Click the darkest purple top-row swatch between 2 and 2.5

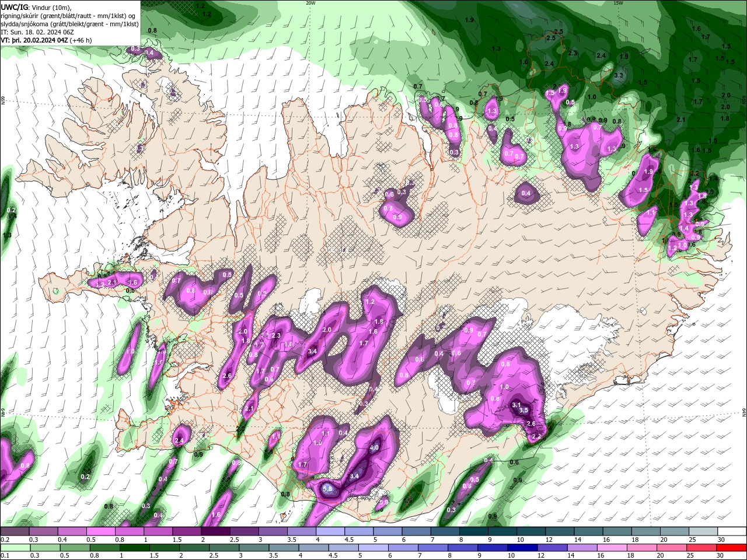coord(215,531)
